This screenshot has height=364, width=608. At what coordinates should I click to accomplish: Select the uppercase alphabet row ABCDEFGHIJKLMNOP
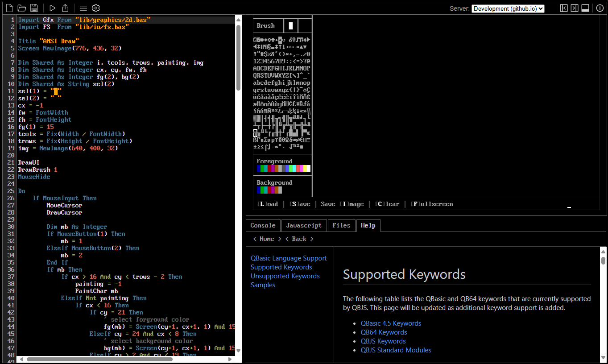coord(281,68)
